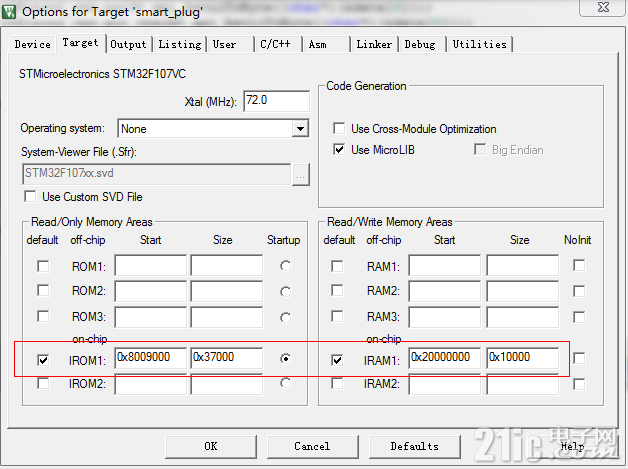
Task: Switch to the Device tab
Action: point(32,44)
